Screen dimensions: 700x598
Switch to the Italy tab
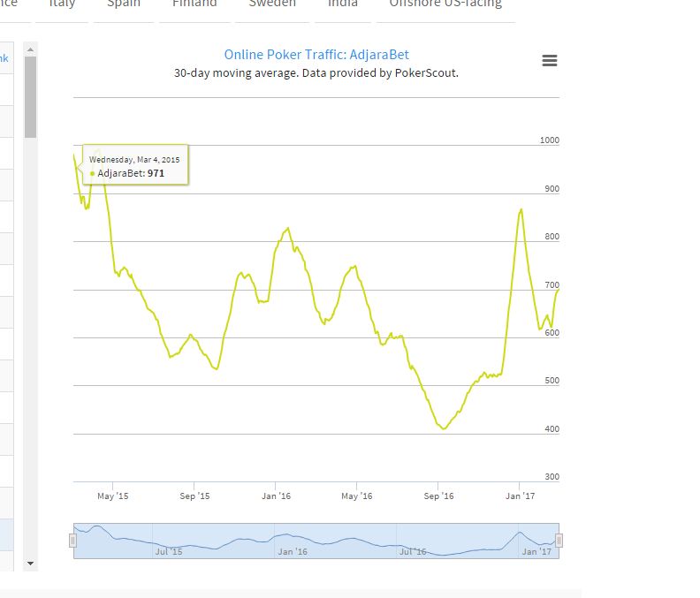pos(62,4)
